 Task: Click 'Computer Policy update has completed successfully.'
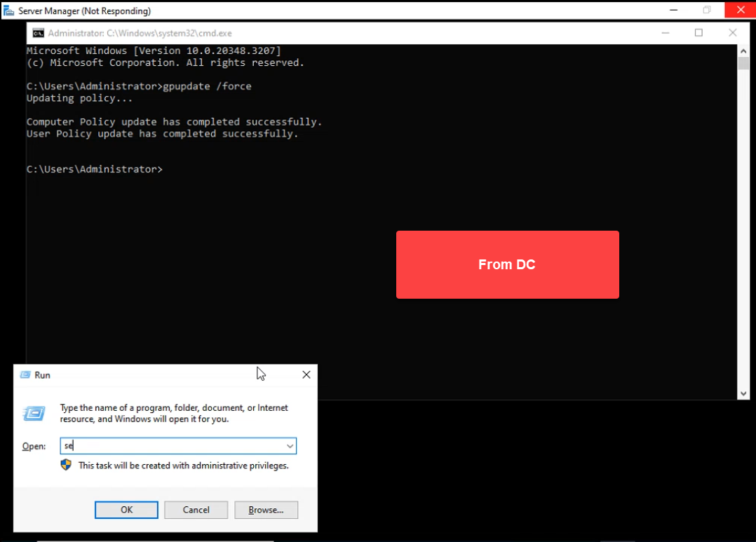tap(174, 122)
